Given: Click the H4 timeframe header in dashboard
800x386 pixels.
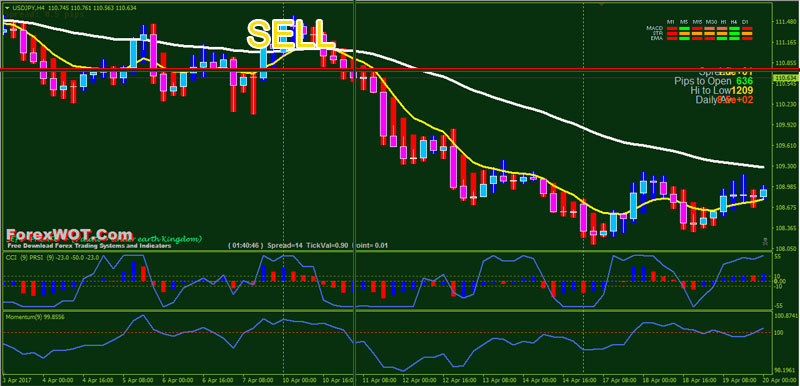Looking at the screenshot, I should pyautogui.click(x=734, y=22).
